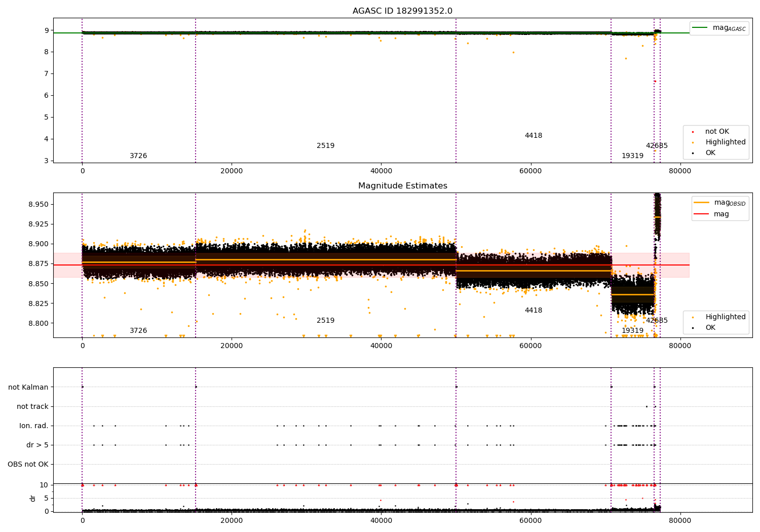760x532 pixels.
Task: Click the "9" y-axis tick of the AGASC ID plot
Action: [47, 30]
